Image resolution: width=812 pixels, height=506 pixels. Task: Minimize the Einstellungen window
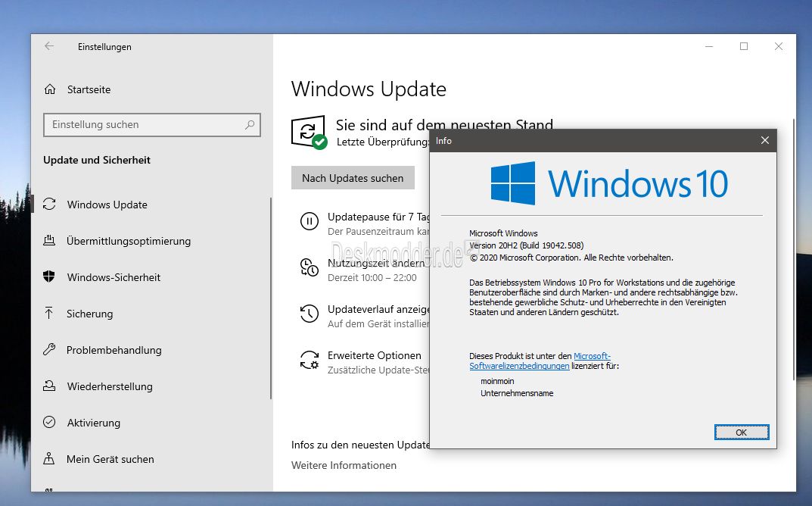point(710,47)
